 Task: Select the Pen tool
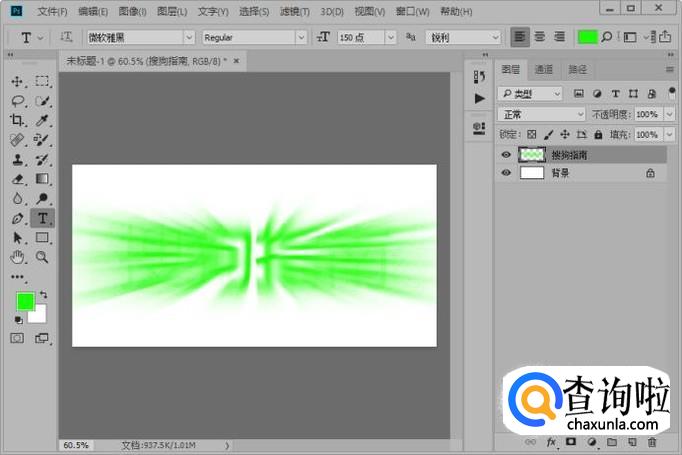click(x=17, y=218)
